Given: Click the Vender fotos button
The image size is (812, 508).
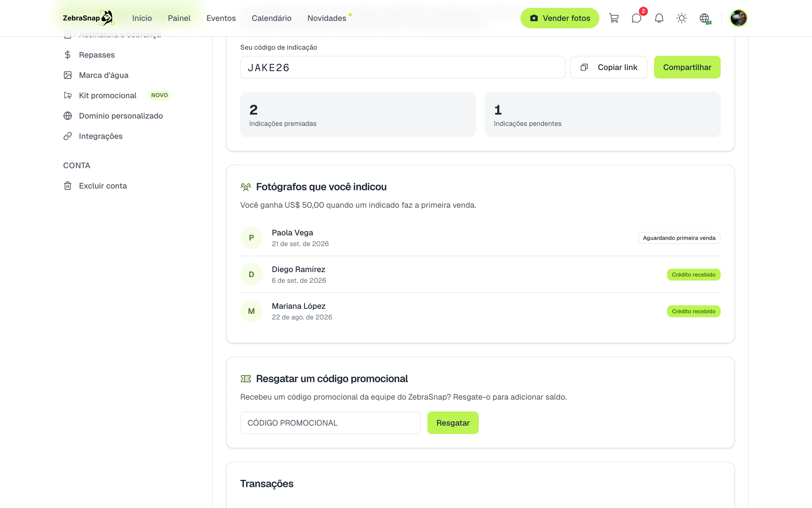Looking at the screenshot, I should point(560,18).
